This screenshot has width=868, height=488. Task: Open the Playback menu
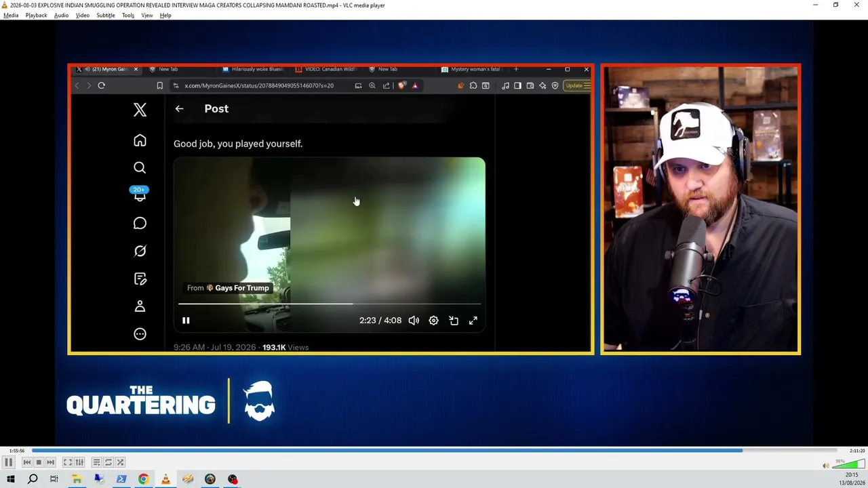(37, 15)
